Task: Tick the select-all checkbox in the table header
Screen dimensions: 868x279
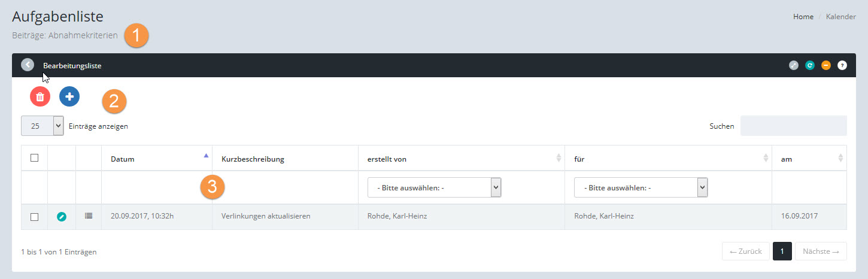Action: (34, 158)
